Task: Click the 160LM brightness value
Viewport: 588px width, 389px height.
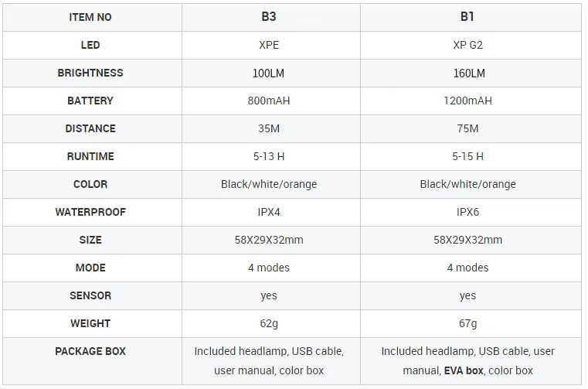Action: coord(467,73)
